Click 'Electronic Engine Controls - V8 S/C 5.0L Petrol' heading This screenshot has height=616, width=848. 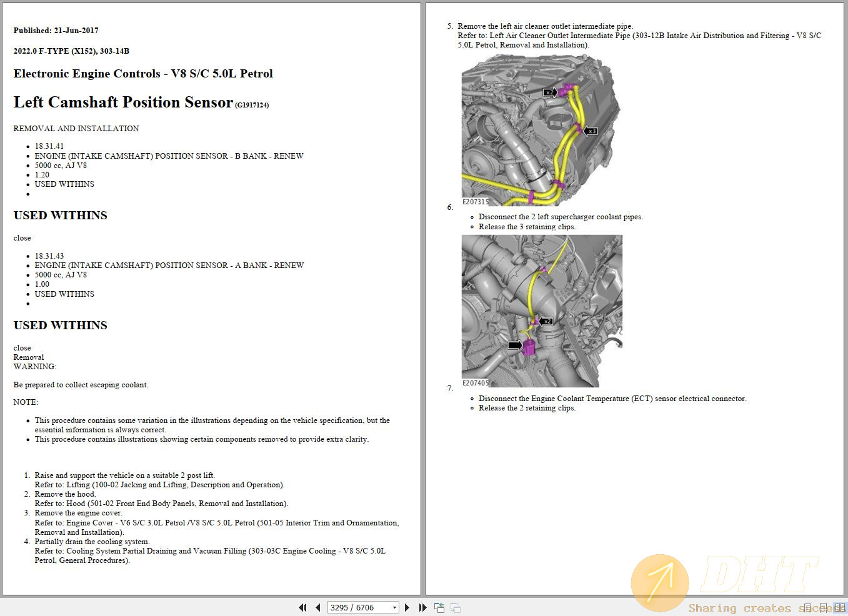143,74
